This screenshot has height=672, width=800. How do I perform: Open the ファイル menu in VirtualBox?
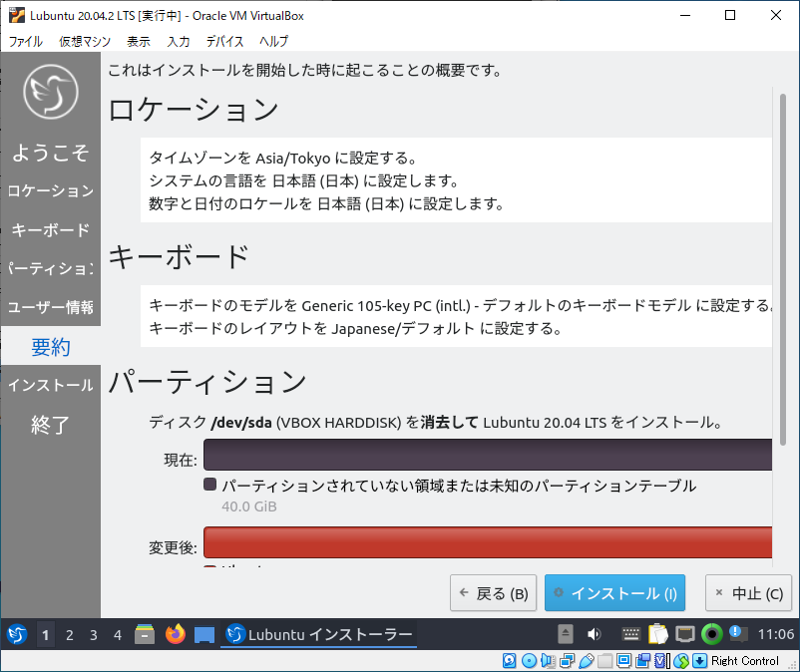(26, 41)
